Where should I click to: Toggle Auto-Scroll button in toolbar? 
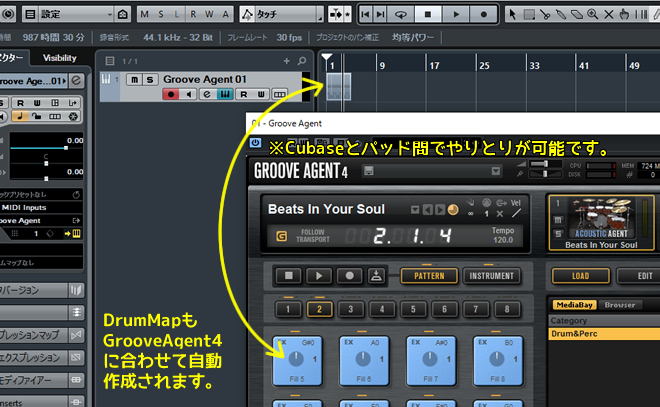(336, 14)
